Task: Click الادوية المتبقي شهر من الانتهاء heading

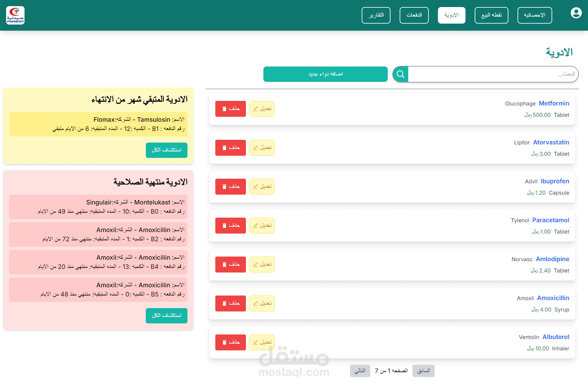Action: [x=139, y=99]
